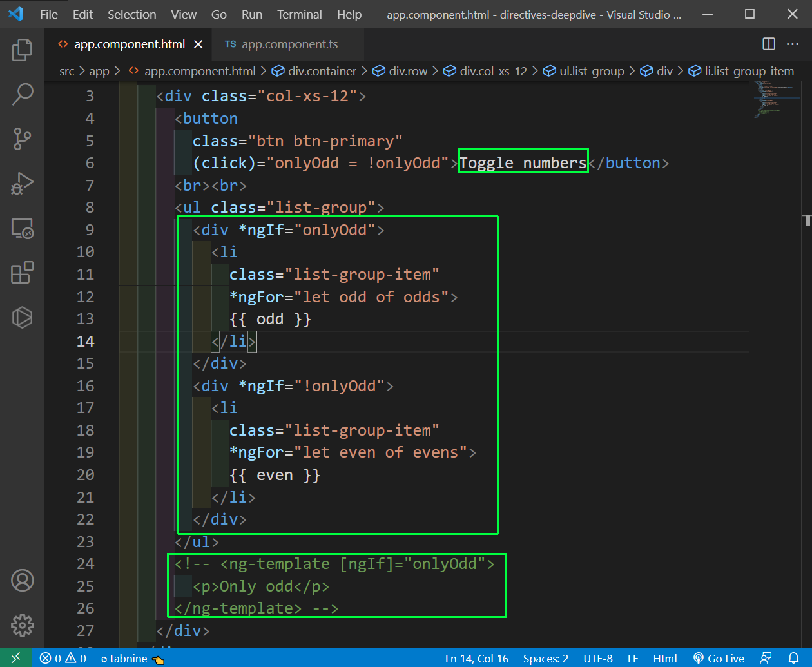The width and height of the screenshot is (812, 667).
Task: Go to line via Ln 14, Col 16 indicator
Action: 477,659
